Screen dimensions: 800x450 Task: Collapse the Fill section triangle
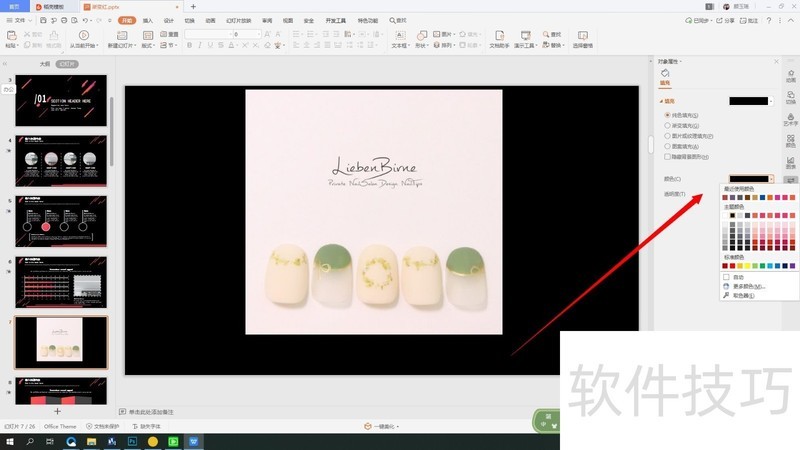coord(662,101)
